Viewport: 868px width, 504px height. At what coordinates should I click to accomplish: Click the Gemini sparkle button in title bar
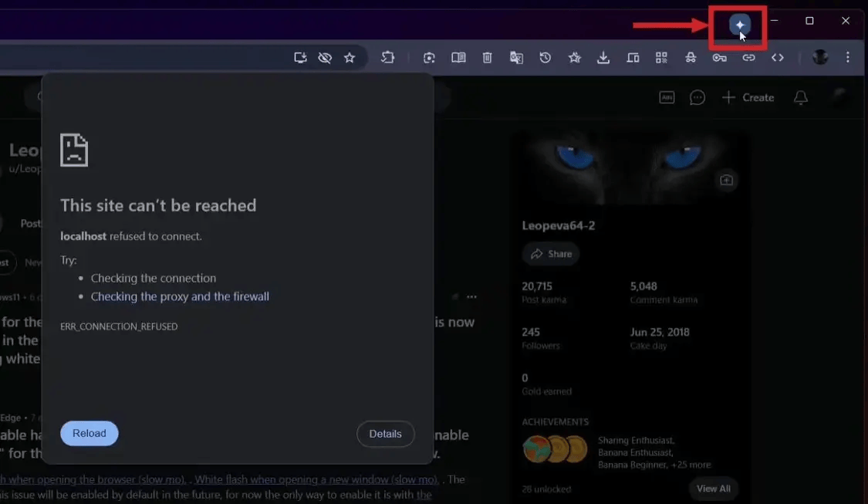[x=739, y=25]
